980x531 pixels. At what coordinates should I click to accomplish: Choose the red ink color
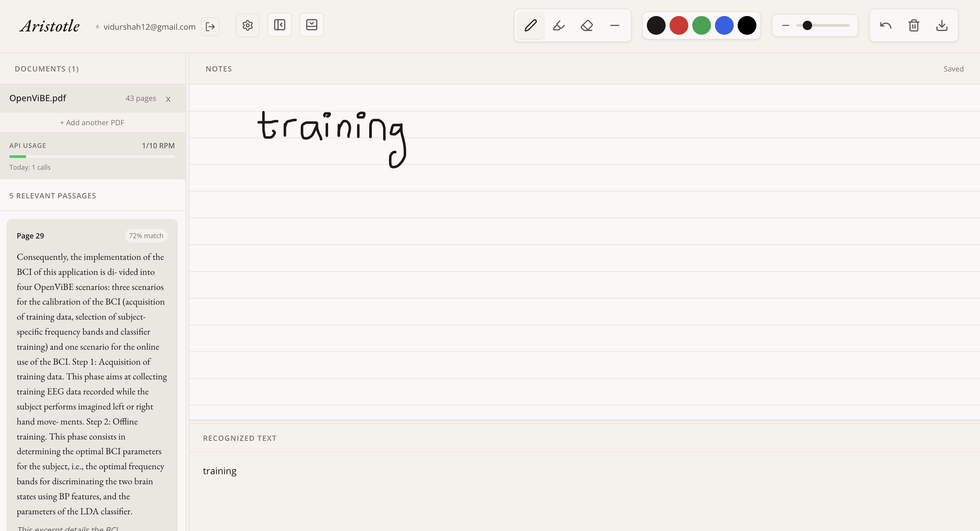679,25
